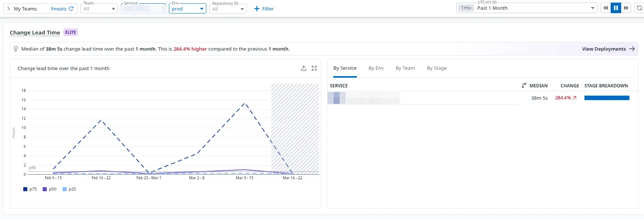The image size is (644, 219).
Task: Expand chart to fullscreen
Action: pos(314,68)
